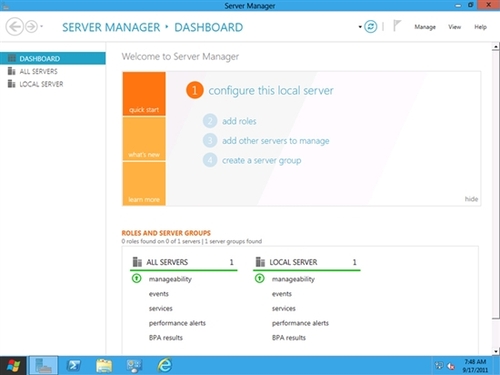This screenshot has width=500, height=375.
Task: Open the Local Server tile header
Action: [x=307, y=262]
